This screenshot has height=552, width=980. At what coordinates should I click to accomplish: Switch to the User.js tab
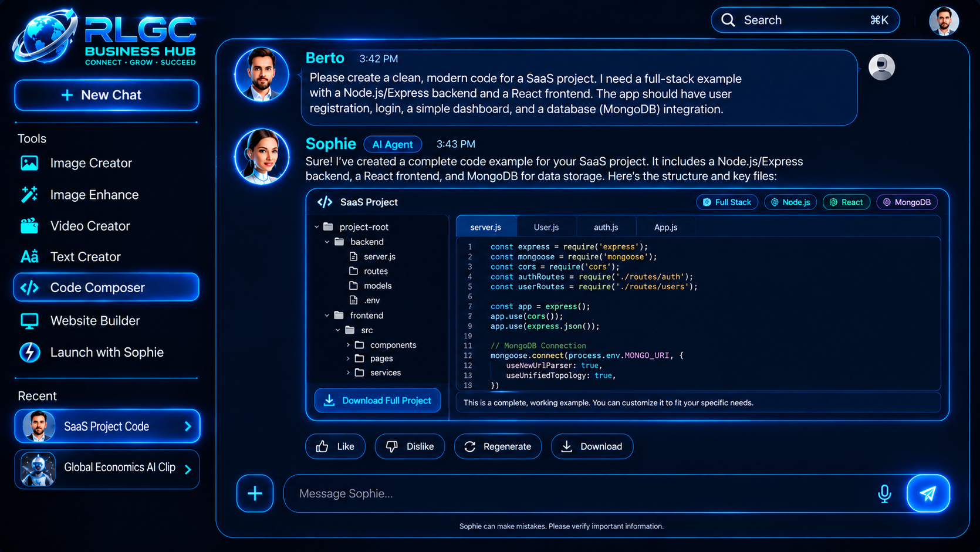(x=546, y=227)
